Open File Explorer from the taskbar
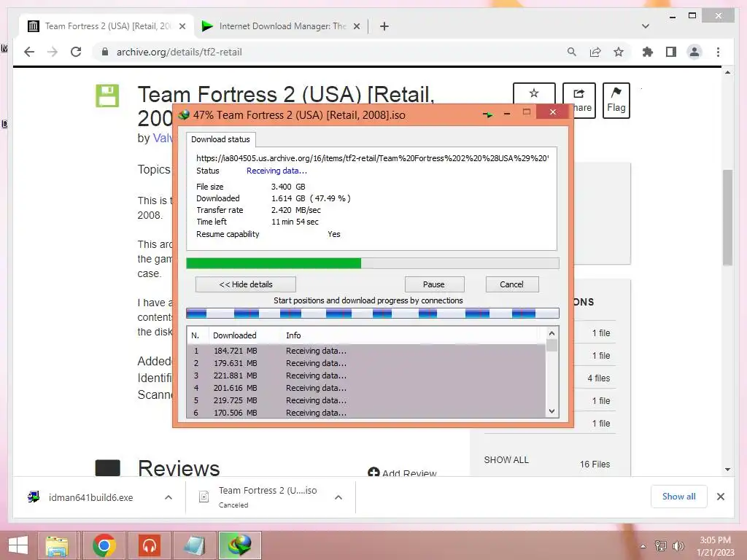The width and height of the screenshot is (747, 560). (57, 545)
